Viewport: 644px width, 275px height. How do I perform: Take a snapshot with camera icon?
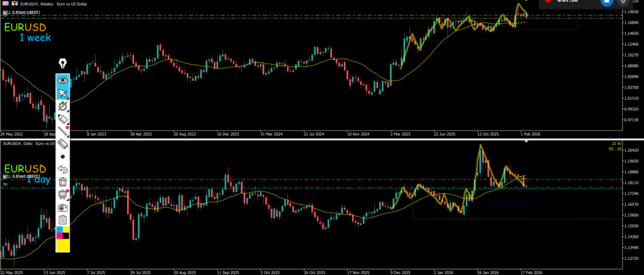(x=63, y=207)
